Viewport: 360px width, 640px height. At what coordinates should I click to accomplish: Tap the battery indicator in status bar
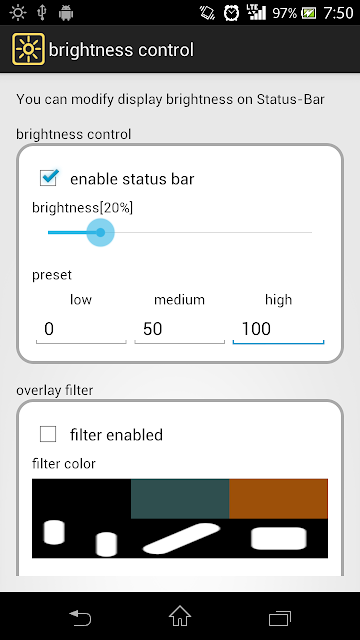pyautogui.click(x=308, y=13)
